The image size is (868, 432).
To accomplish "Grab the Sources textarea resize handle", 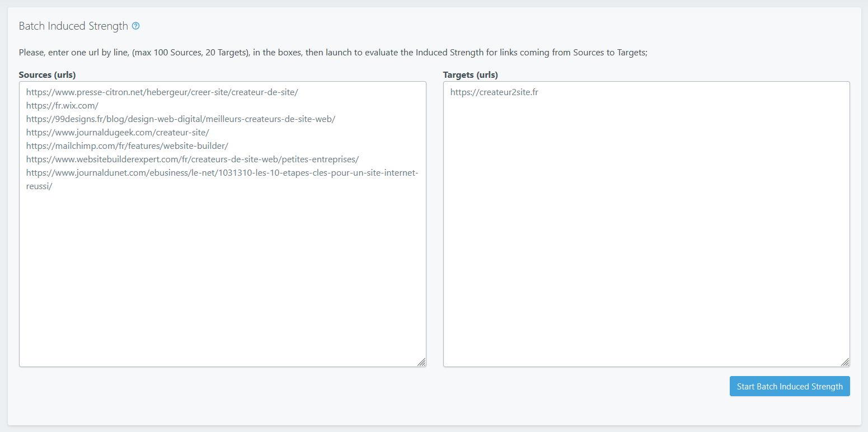I will point(421,362).
